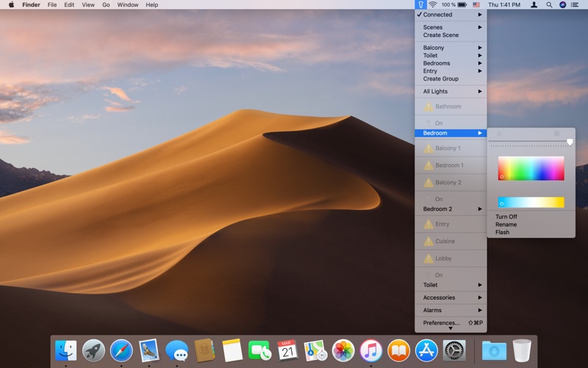Expand the Entry group submenu
Viewport: 588px width, 368px height.
tap(451, 71)
